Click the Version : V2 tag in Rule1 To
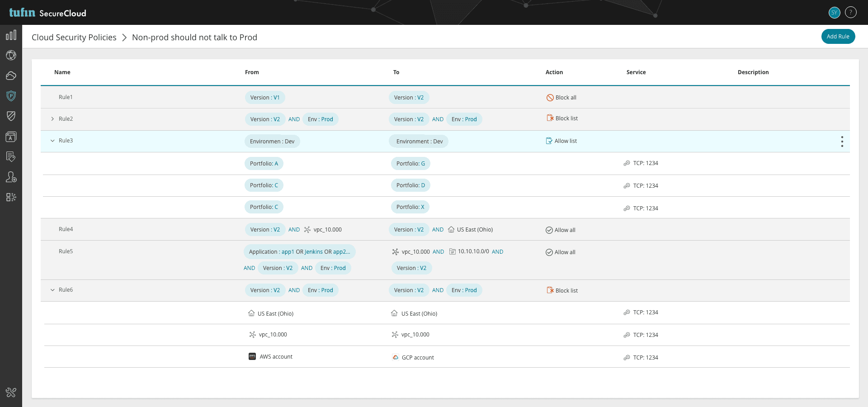868x407 pixels. 409,98
